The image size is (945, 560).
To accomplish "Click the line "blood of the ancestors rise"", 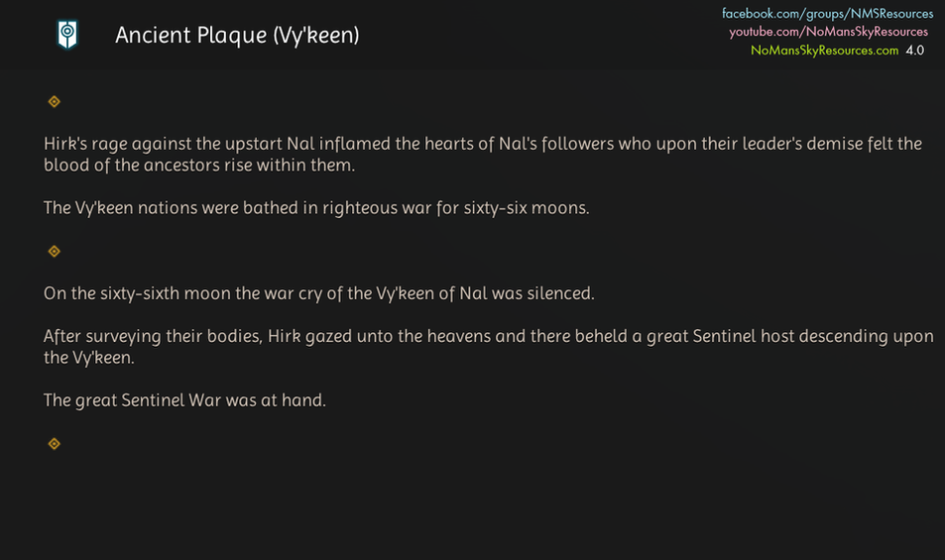I will tap(198, 166).
